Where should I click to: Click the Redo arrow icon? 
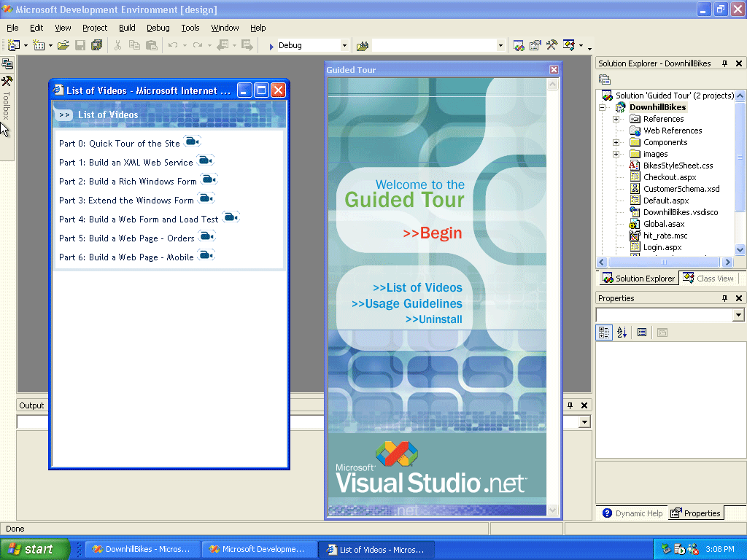point(197,45)
